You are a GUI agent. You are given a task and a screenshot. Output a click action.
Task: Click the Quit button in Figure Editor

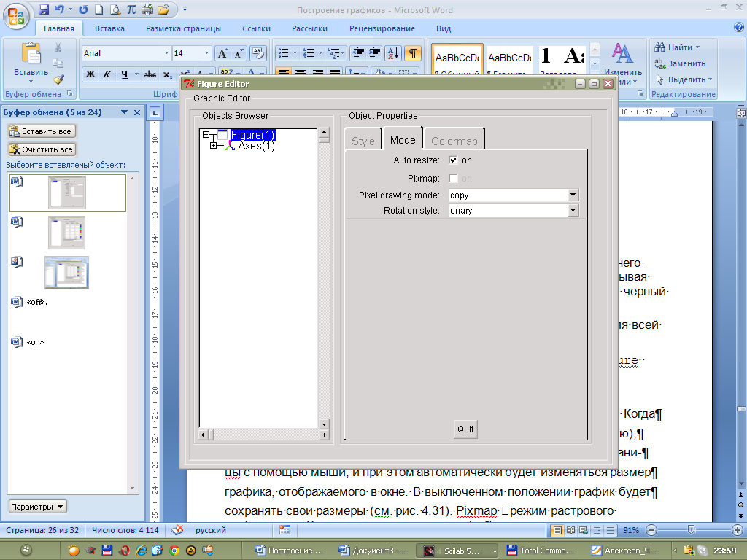[465, 429]
